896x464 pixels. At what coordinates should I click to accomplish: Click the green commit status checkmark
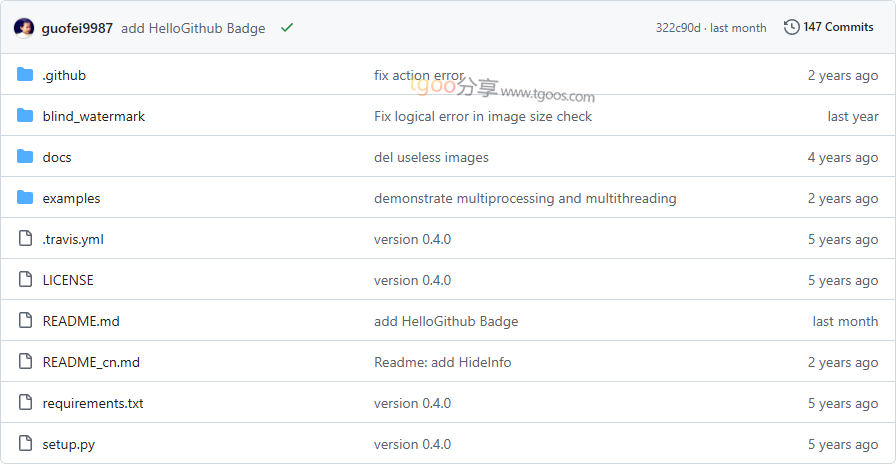[287, 28]
